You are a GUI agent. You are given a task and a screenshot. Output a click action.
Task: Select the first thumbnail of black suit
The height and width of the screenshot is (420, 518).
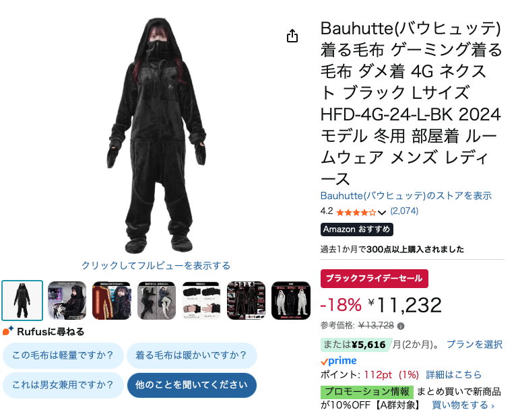click(22, 300)
